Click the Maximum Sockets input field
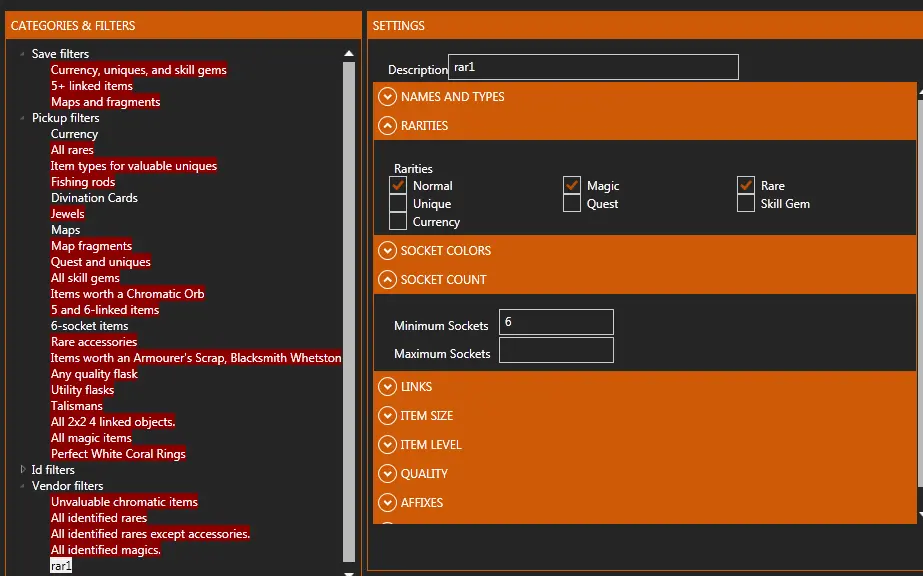 [556, 351]
